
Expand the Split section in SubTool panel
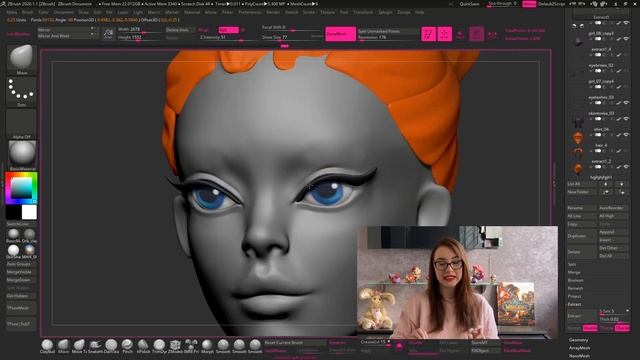pyautogui.click(x=572, y=264)
